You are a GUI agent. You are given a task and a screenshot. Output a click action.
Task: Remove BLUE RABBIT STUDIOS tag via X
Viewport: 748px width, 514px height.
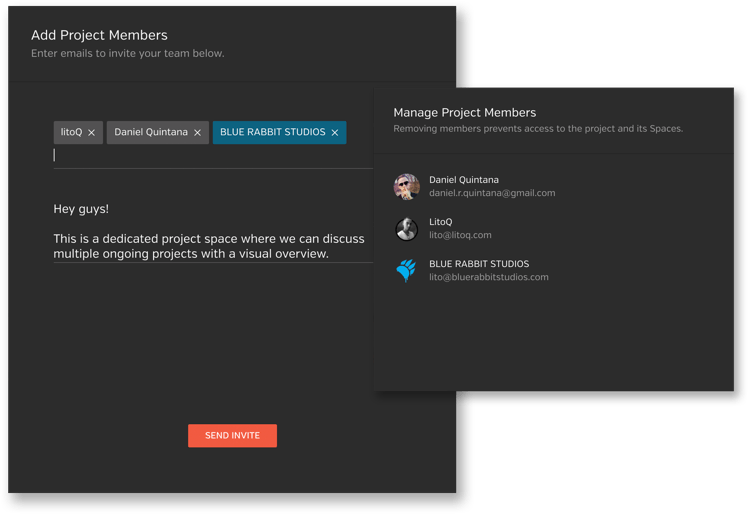tap(335, 133)
